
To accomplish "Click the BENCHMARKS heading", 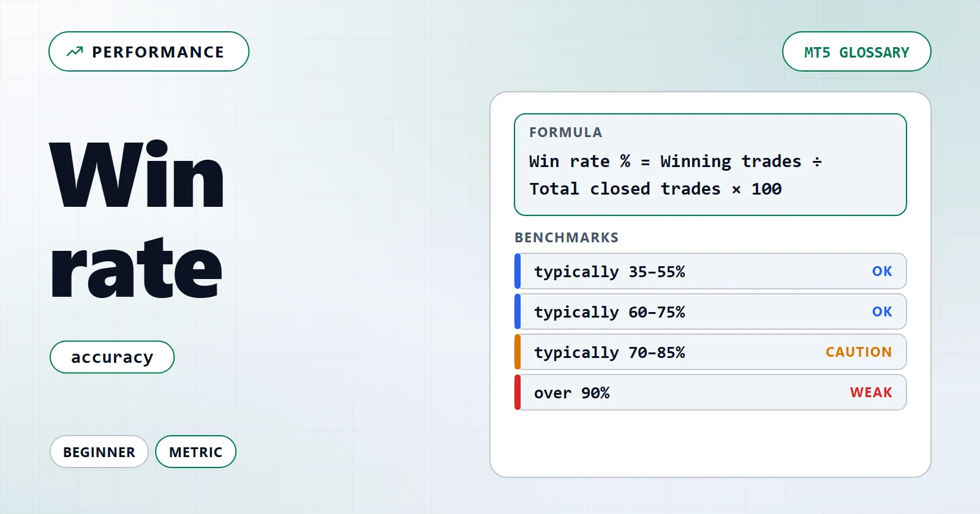I will [567, 237].
